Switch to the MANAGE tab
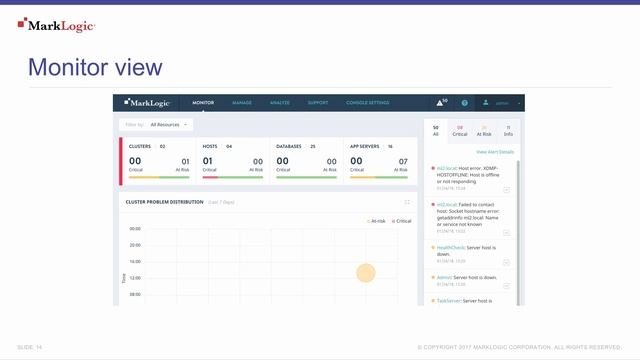This screenshot has width=640, height=360. tap(242, 103)
